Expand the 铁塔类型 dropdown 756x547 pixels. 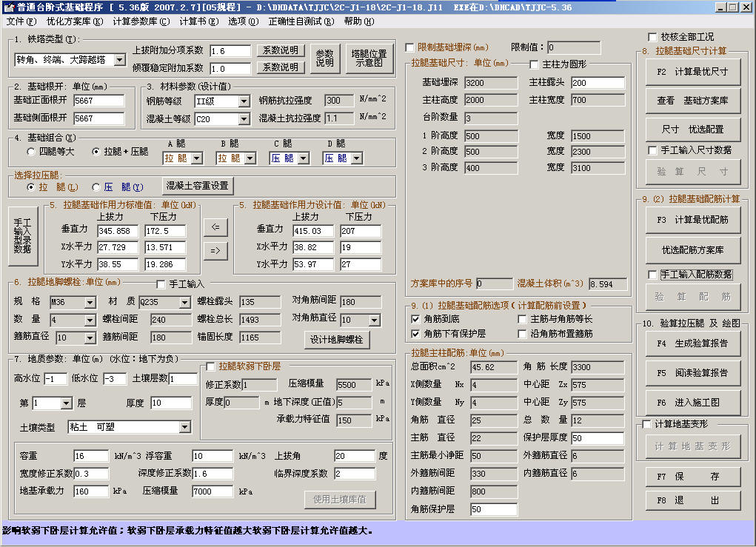(119, 60)
